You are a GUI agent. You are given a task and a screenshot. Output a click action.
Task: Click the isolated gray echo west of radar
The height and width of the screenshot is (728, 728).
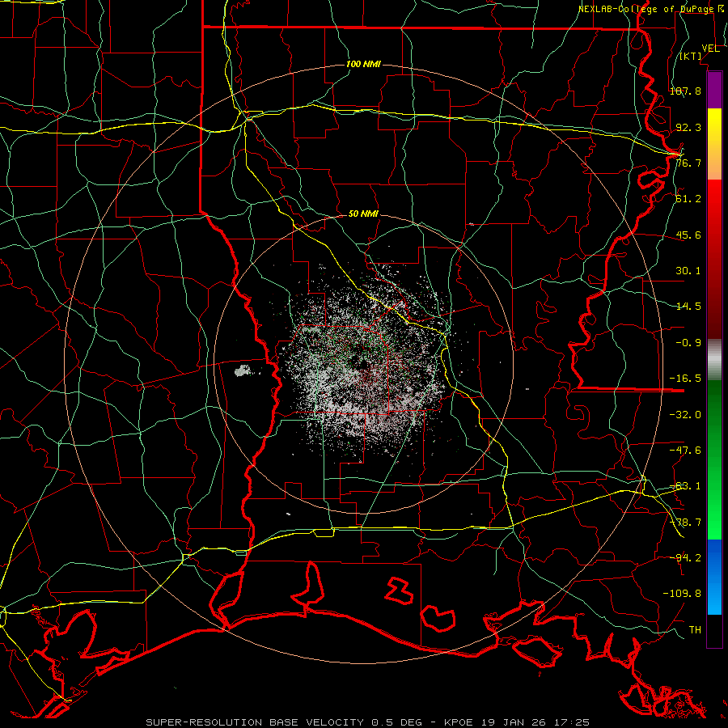point(243,370)
